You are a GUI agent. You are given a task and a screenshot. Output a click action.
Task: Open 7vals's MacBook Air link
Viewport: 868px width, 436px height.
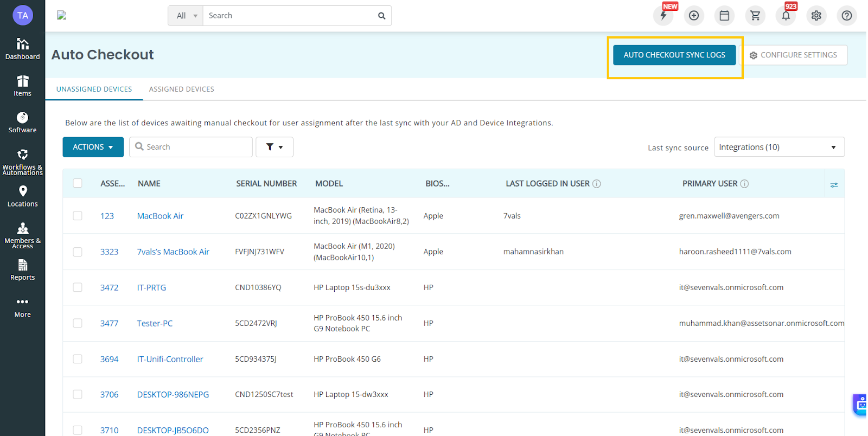[173, 252]
